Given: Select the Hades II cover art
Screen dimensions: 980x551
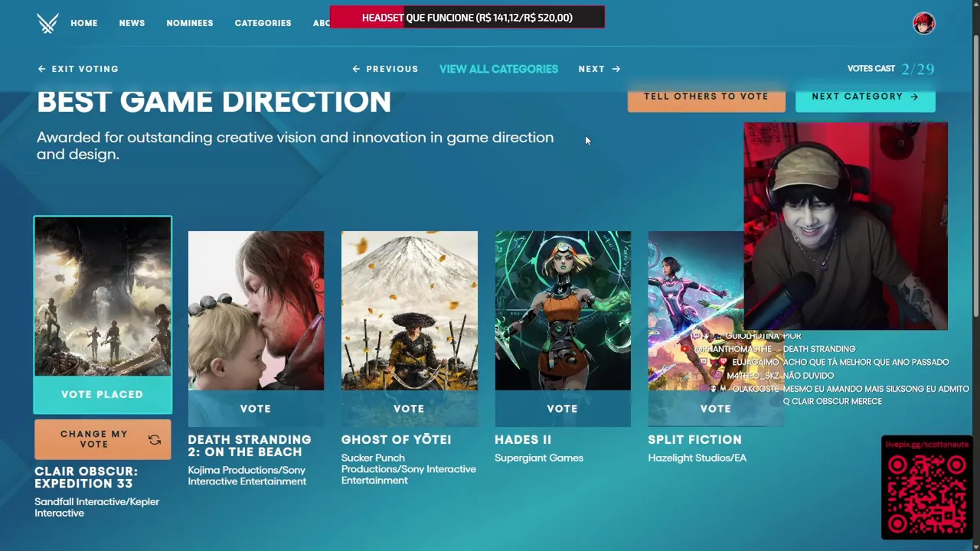Looking at the screenshot, I should (x=563, y=311).
